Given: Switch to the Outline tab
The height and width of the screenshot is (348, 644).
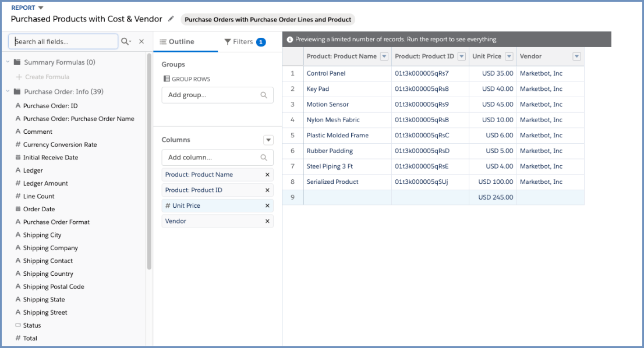Looking at the screenshot, I should (177, 42).
